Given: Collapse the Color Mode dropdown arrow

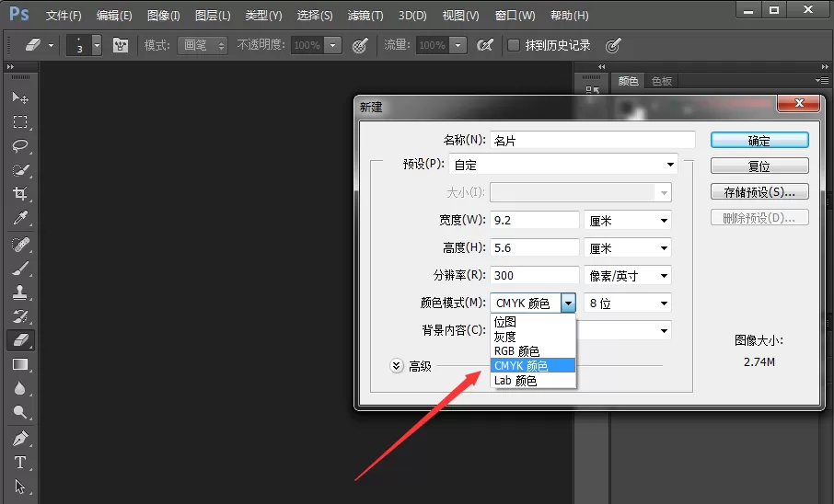Looking at the screenshot, I should [568, 303].
